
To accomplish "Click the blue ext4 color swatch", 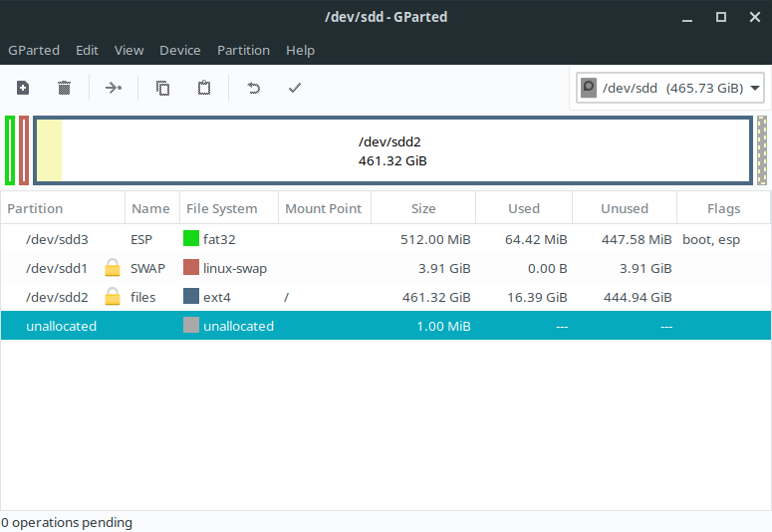I will tap(191, 296).
